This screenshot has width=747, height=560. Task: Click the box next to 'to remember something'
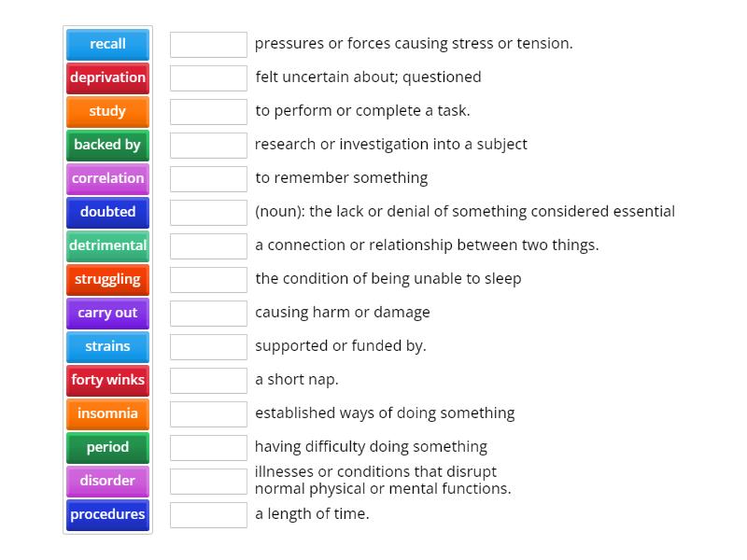coord(208,178)
